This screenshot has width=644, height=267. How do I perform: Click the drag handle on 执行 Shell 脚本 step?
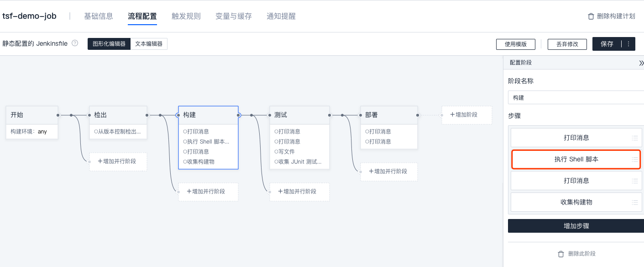pos(634,159)
